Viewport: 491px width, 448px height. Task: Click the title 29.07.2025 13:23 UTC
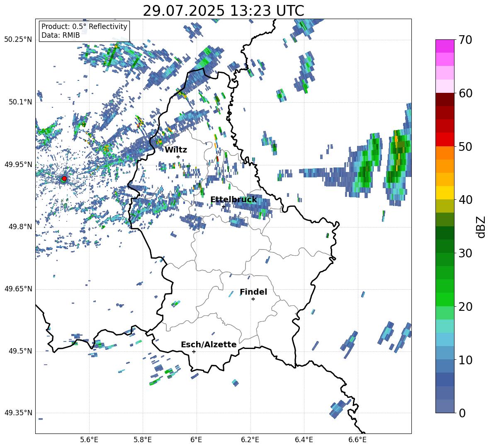[x=223, y=11]
